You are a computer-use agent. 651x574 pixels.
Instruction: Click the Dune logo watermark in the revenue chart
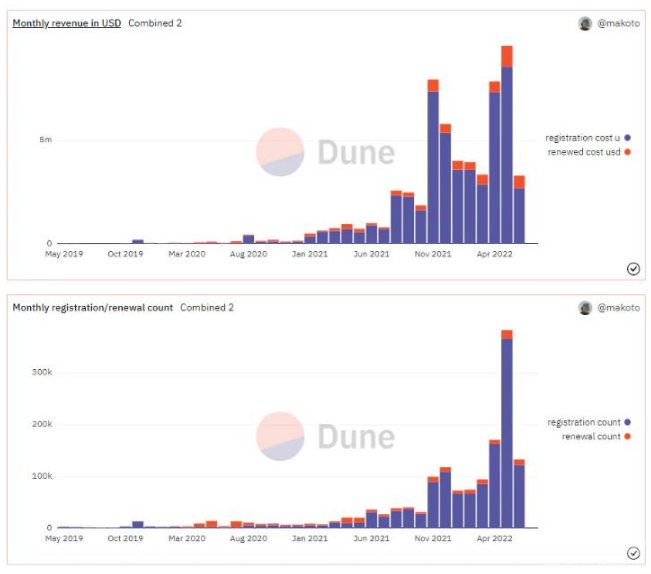[325, 152]
